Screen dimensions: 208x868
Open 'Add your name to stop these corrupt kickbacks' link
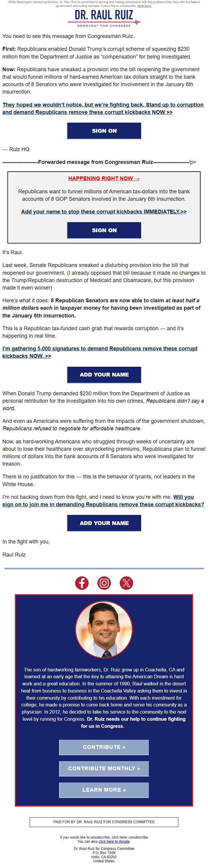103,212
